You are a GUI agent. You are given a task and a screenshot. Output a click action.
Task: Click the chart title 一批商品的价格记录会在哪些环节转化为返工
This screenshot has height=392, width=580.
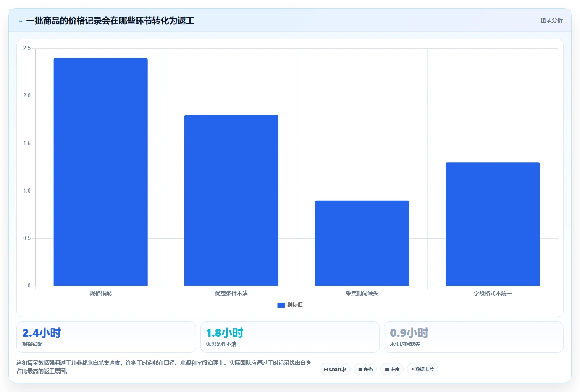pyautogui.click(x=110, y=21)
